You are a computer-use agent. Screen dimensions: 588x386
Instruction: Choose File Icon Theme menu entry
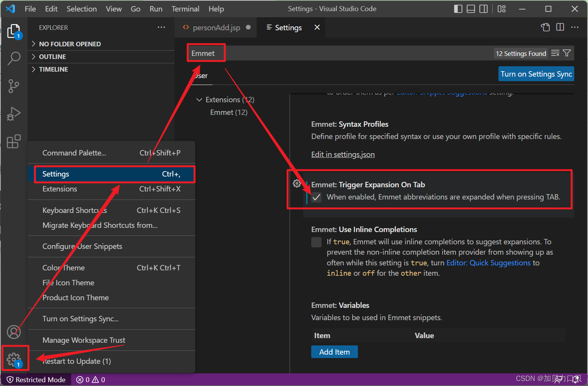(111, 283)
